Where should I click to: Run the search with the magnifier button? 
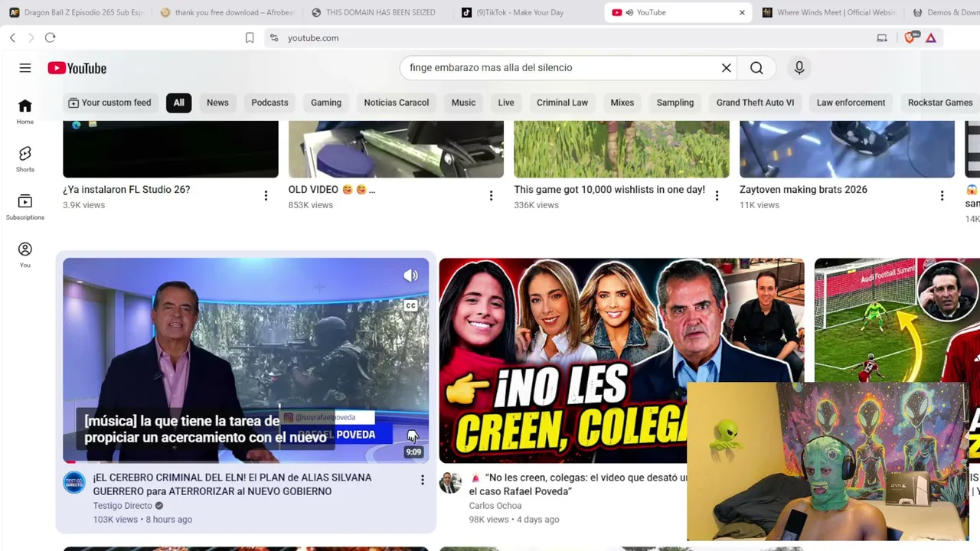[x=756, y=68]
